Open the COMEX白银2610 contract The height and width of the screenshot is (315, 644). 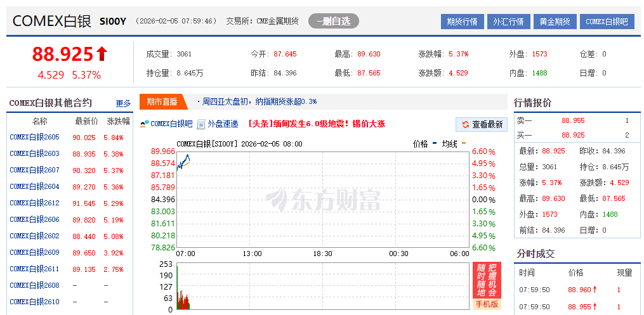pos(34,302)
